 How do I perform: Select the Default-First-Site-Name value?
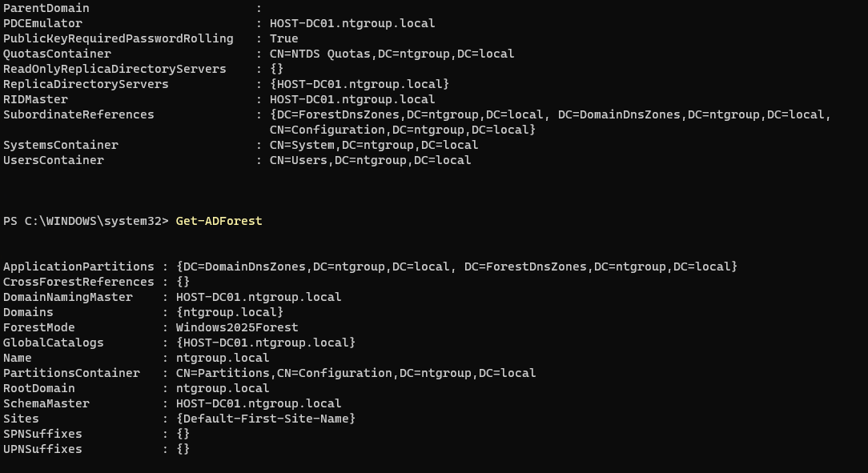[266, 419]
